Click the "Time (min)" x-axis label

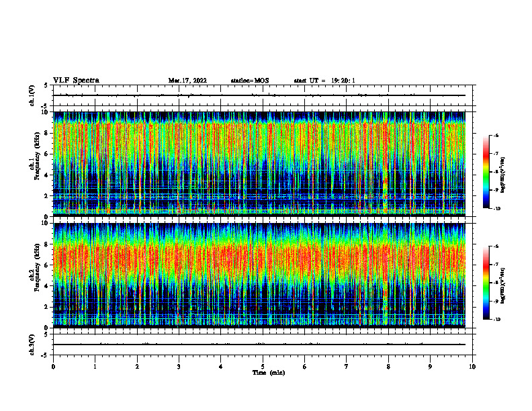point(269,373)
